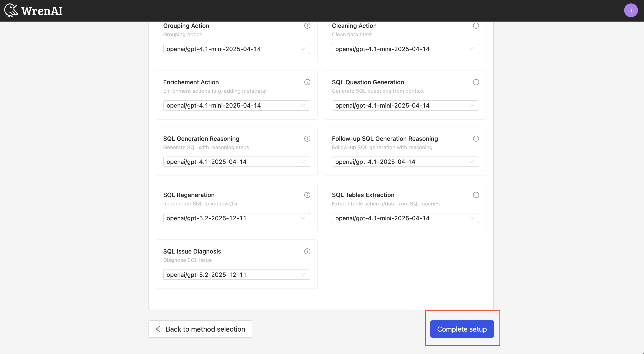Viewport: 644px width, 354px height.
Task: Open Grouping Action model dropdown
Action: (x=236, y=49)
